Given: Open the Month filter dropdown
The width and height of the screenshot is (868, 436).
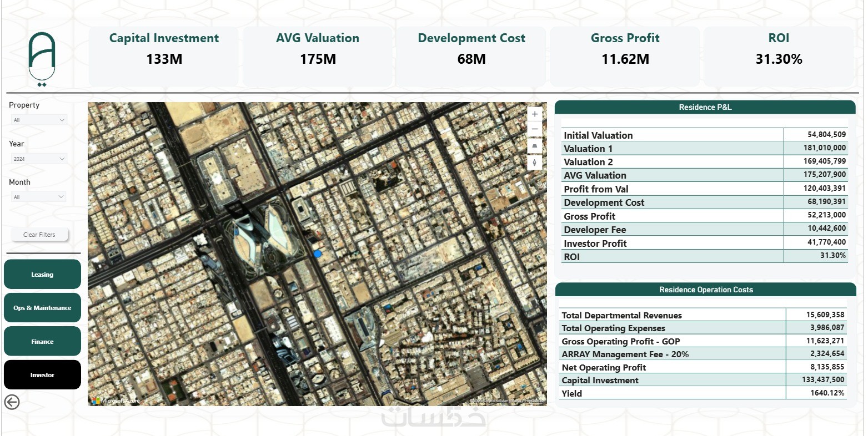Looking at the screenshot, I should tap(39, 197).
